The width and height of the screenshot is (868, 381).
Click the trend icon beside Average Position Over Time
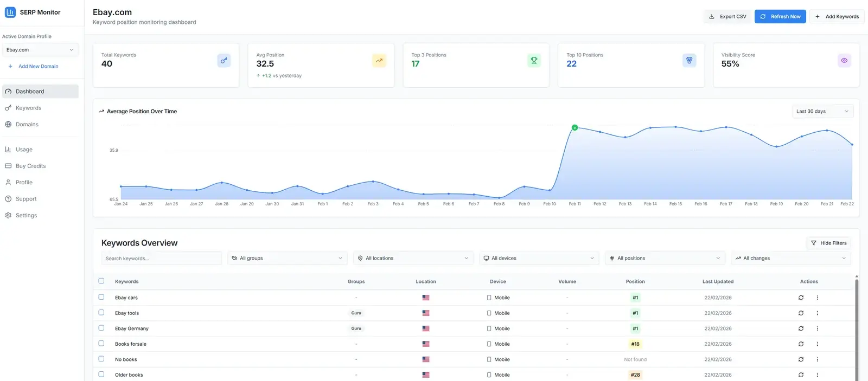[101, 112]
